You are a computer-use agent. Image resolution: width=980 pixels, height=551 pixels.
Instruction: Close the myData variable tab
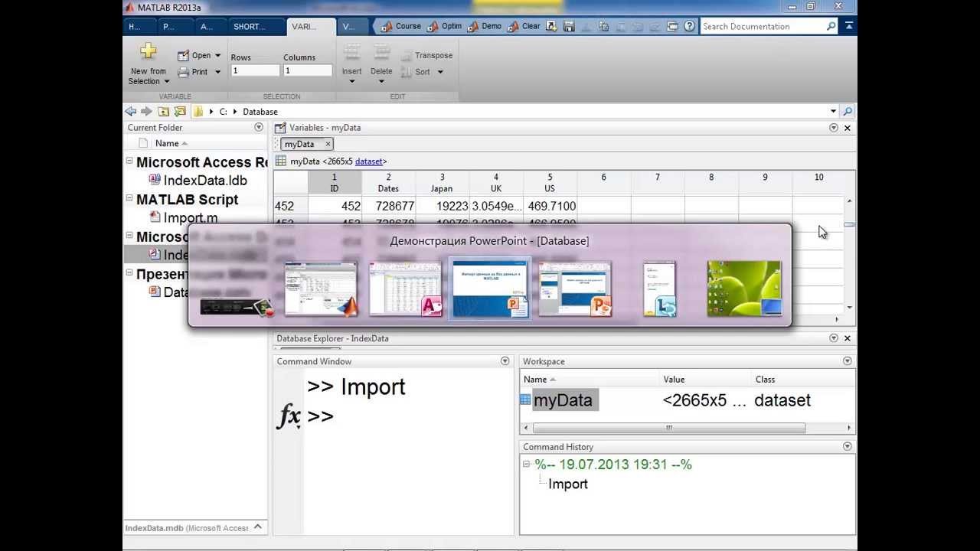click(328, 144)
